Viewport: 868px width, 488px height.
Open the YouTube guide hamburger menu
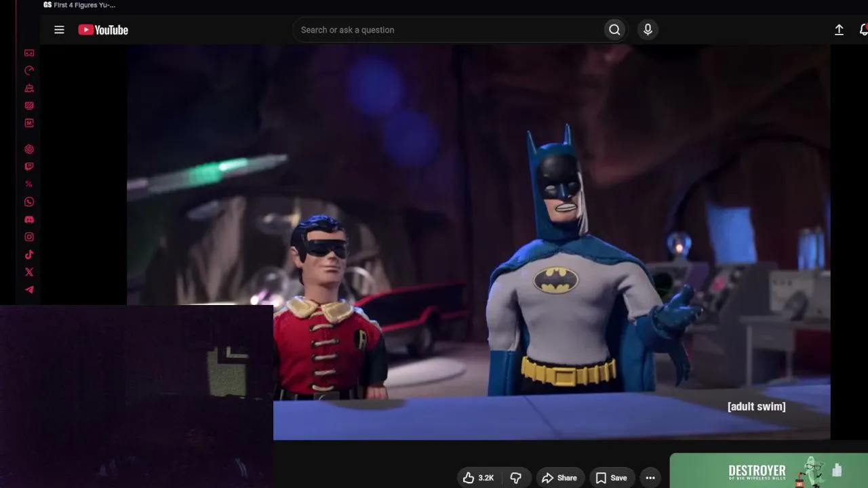pyautogui.click(x=59, y=30)
